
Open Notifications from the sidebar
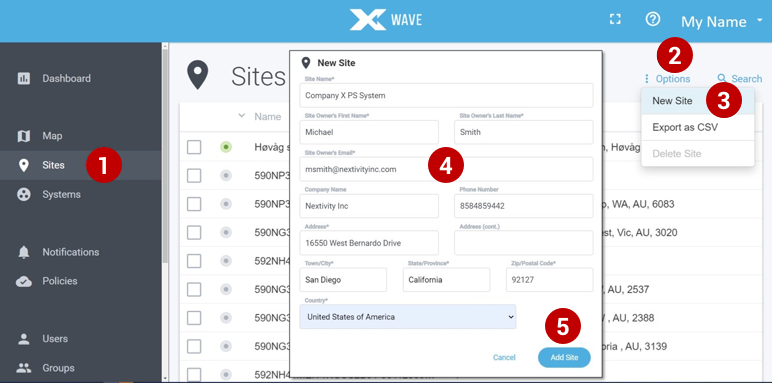point(71,252)
